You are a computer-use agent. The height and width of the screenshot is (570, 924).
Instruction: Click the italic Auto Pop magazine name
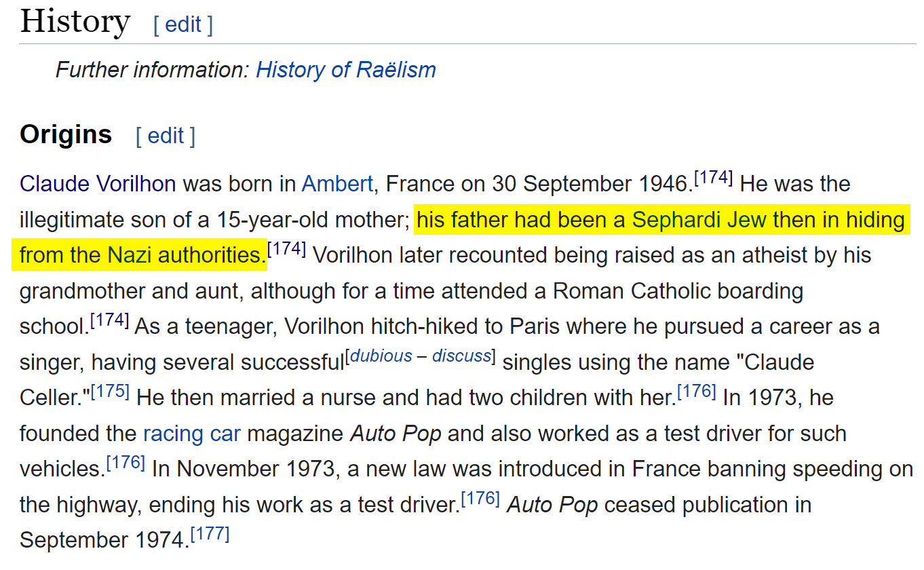(396, 434)
